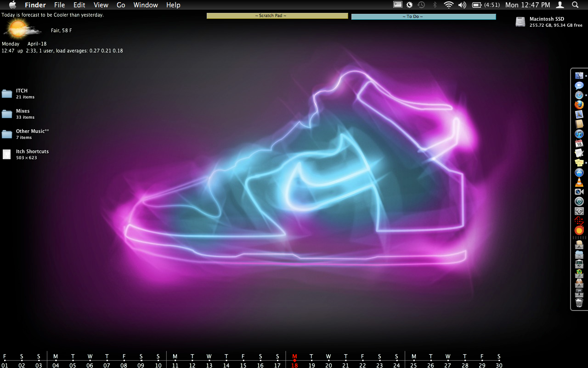Open the Documents folder stack in Dock

[579, 254]
